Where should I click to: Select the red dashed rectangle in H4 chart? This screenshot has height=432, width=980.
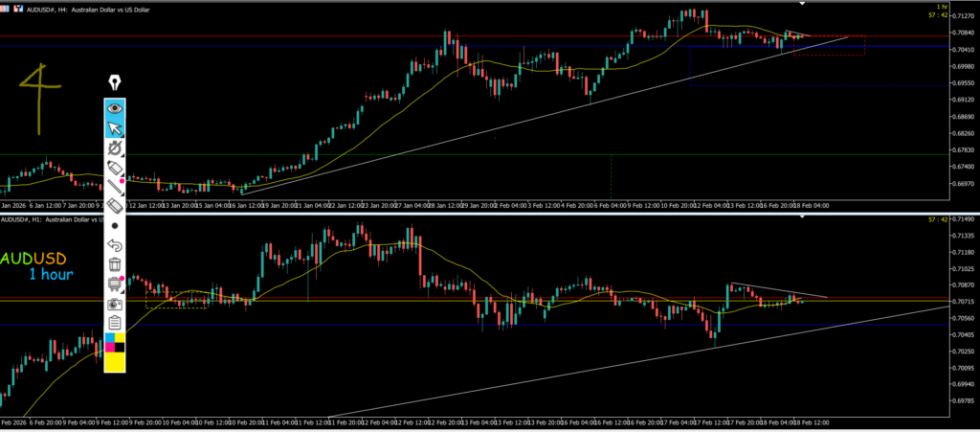(829, 46)
